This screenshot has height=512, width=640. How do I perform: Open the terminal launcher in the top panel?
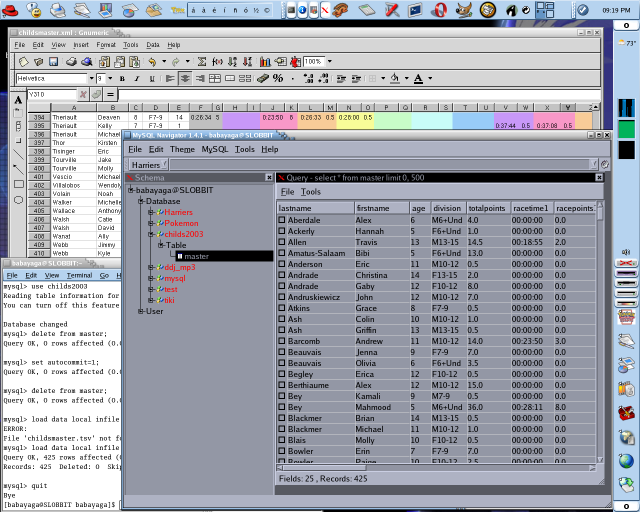[x=415, y=10]
